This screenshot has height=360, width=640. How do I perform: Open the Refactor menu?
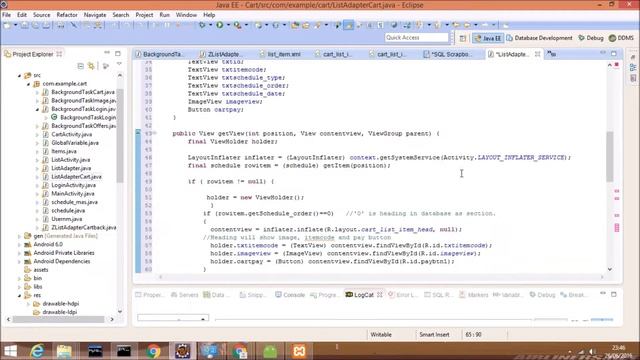(67, 15)
